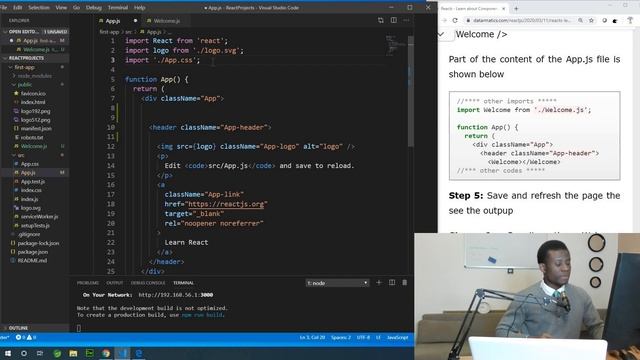Viewport: 640px width, 360px height.
Task: Switch to the Output panel tab
Action: [115, 283]
